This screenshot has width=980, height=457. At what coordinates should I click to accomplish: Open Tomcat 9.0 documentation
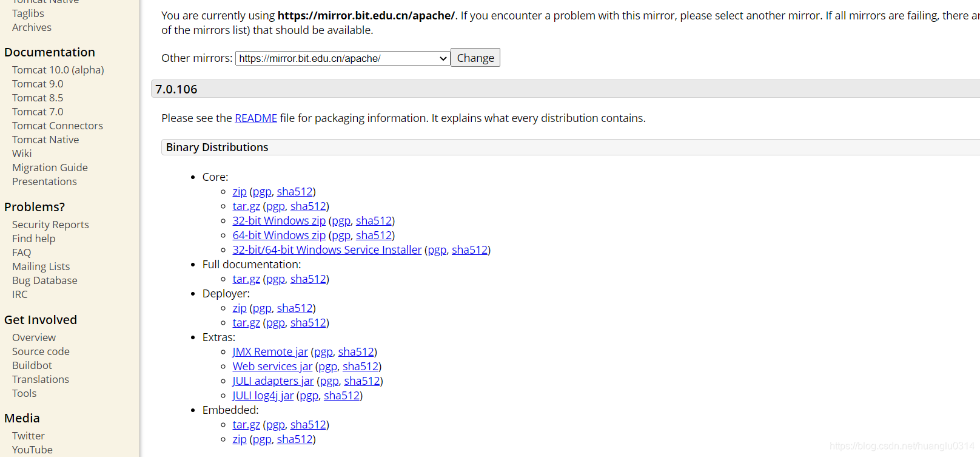pyautogui.click(x=38, y=84)
